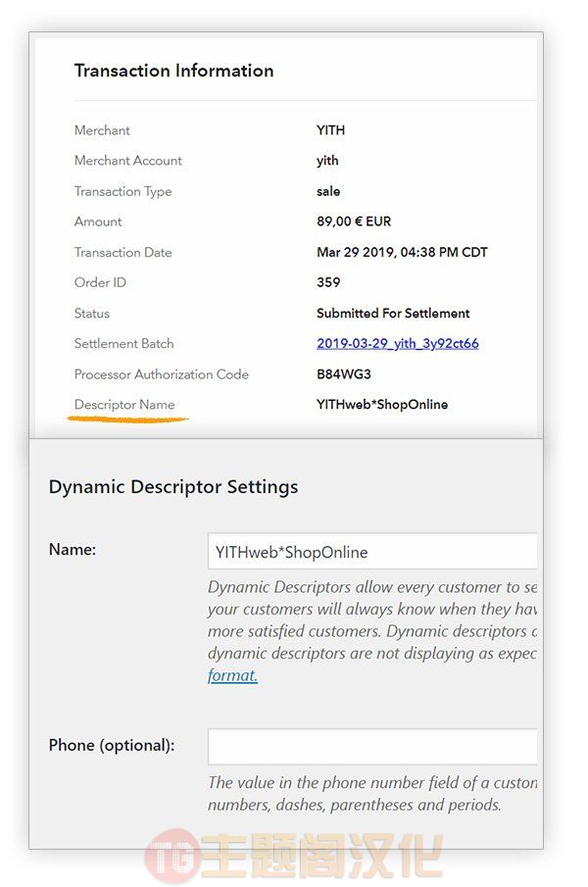
Task: Click the Merchant Account value yith
Action: [x=327, y=160]
